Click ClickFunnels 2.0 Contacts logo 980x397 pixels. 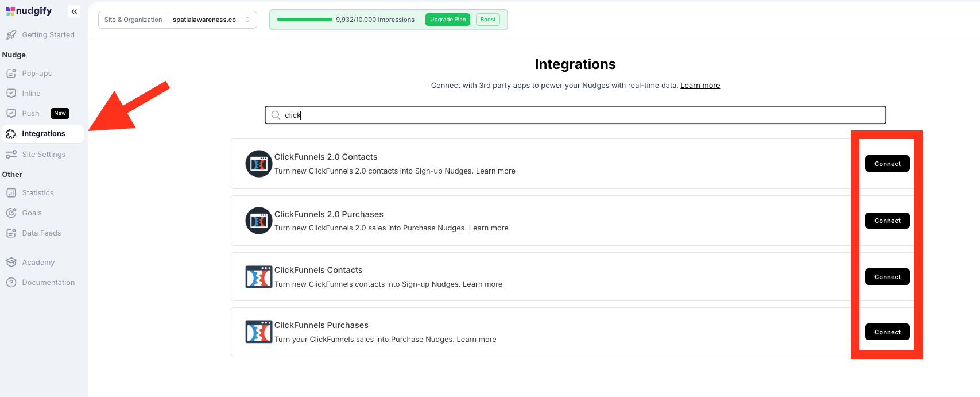[x=259, y=164]
